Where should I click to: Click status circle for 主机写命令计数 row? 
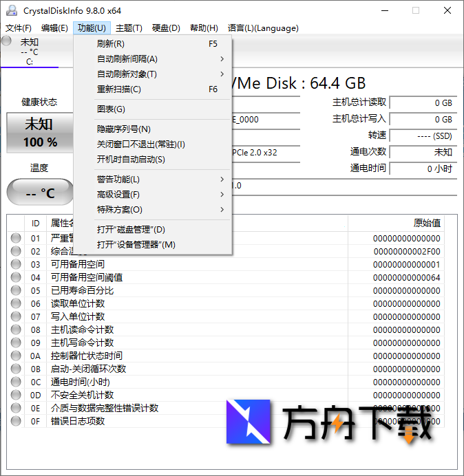point(16,343)
